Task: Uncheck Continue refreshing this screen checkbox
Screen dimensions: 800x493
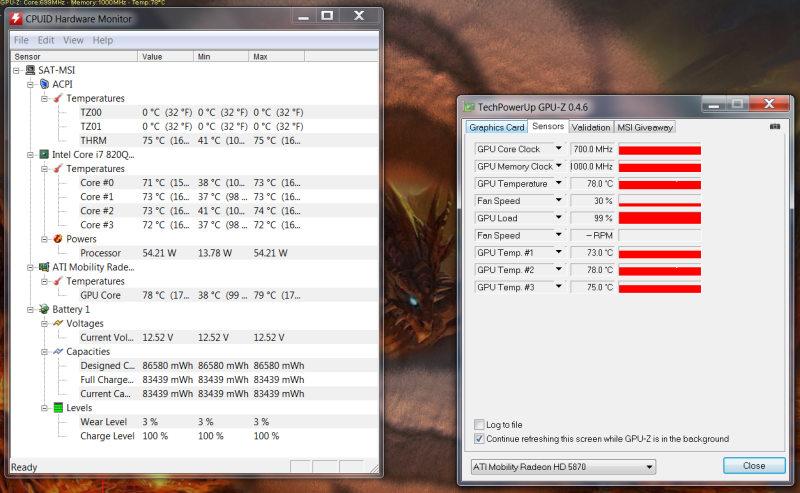Action: (x=479, y=439)
